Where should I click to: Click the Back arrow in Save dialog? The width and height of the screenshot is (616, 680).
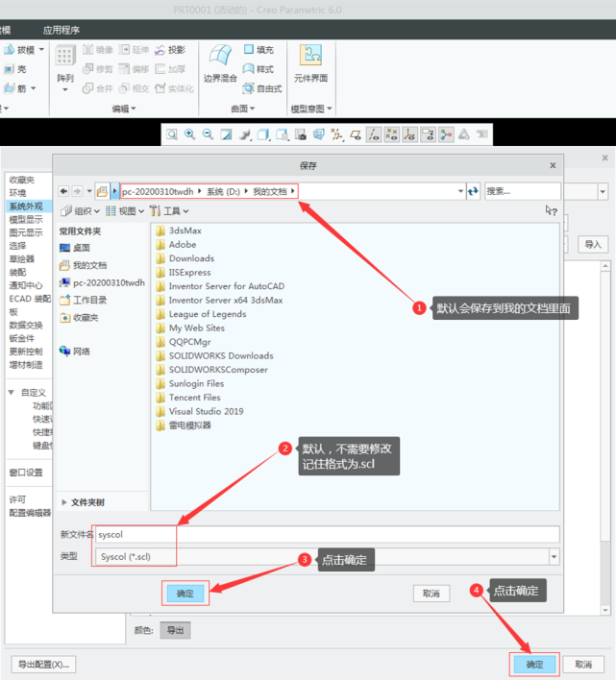point(63,191)
